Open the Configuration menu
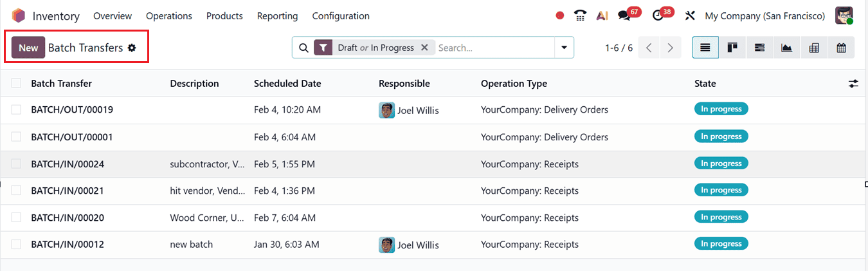The image size is (868, 271). (341, 15)
